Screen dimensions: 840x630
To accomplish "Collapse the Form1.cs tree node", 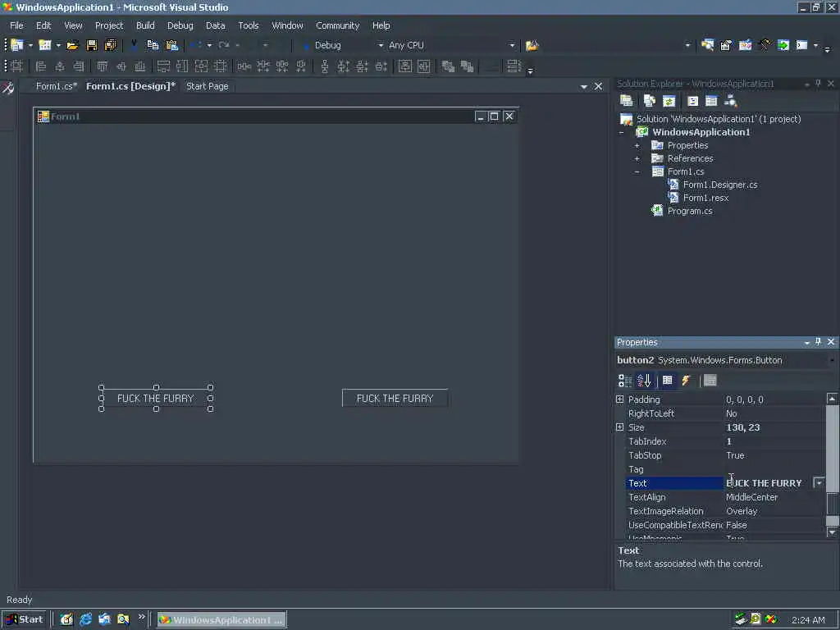I will [637, 172].
